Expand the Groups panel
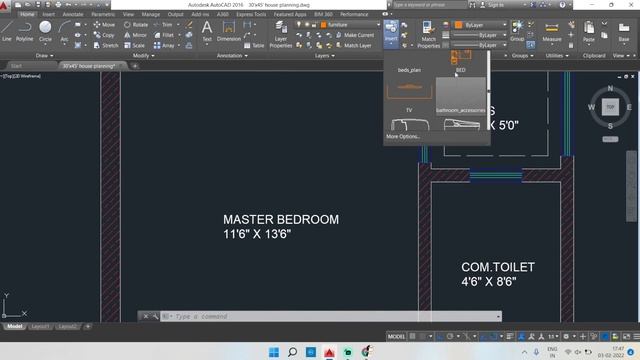Screen dimensions: 640x360 click(x=523, y=56)
